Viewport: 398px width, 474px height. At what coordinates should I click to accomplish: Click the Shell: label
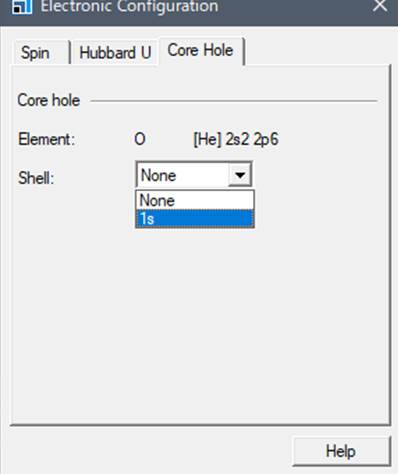[x=36, y=178]
